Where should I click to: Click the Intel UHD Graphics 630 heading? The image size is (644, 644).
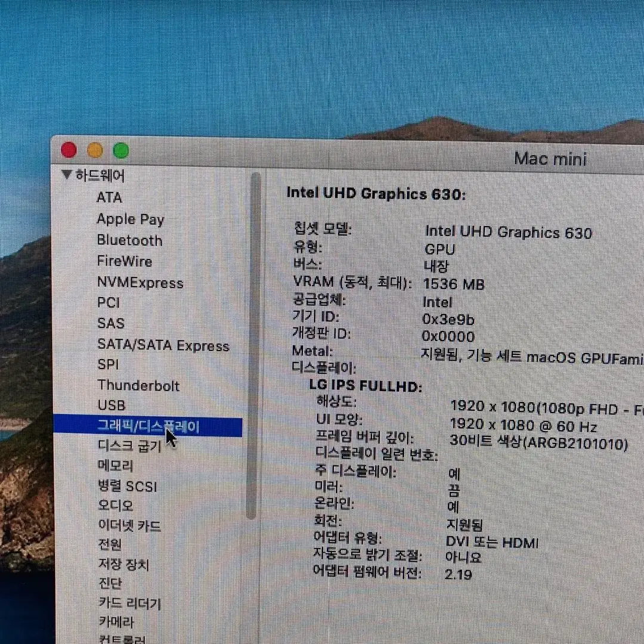376,194
